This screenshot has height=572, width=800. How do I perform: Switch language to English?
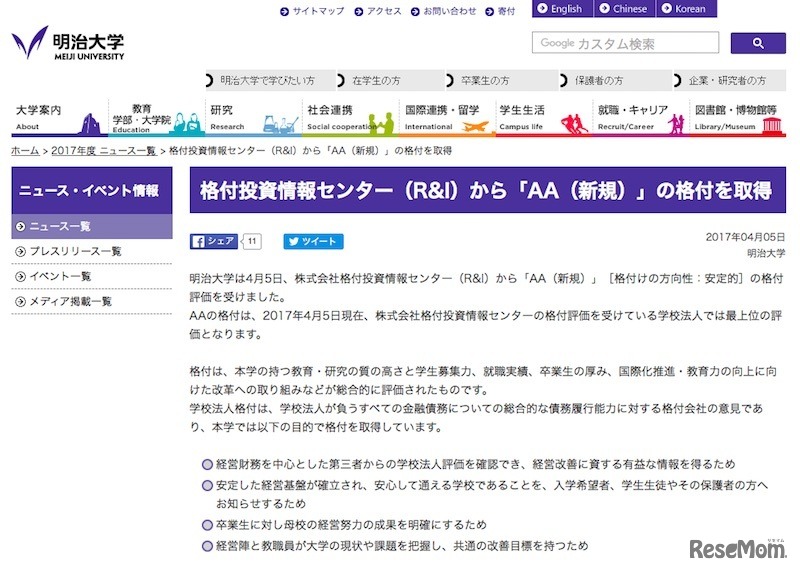tap(559, 9)
